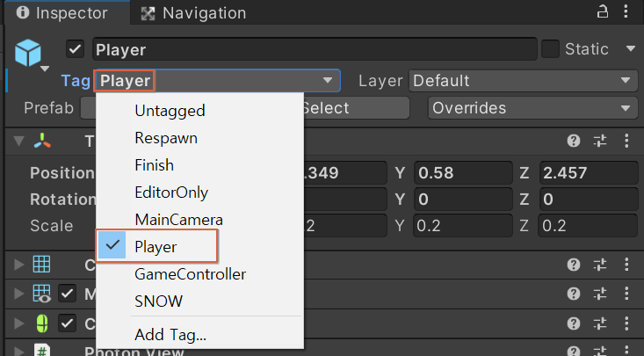Open presets for the Photon View component
The width and height of the screenshot is (644, 356).
click(600, 352)
